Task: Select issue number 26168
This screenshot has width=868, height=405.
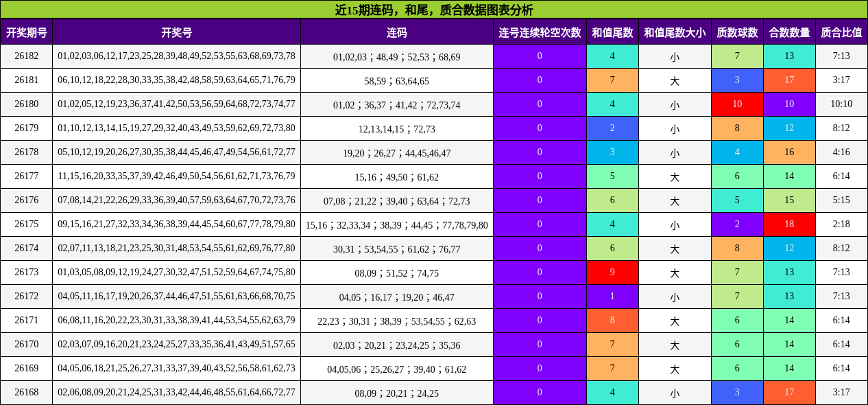Action: pyautogui.click(x=27, y=393)
